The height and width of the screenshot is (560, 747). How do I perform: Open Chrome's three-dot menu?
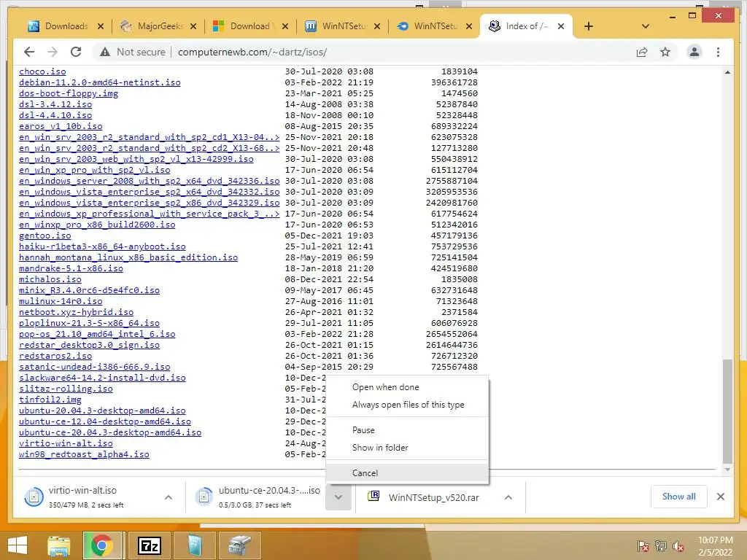(x=718, y=52)
